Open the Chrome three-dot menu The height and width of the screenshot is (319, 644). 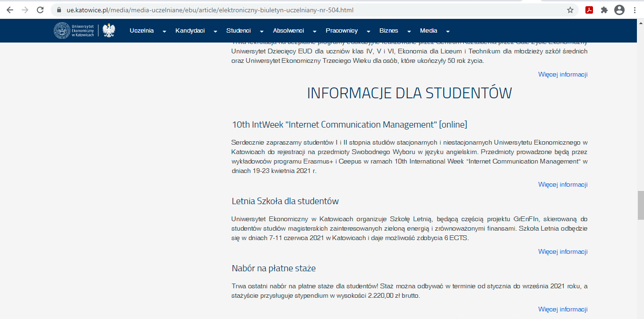(635, 10)
